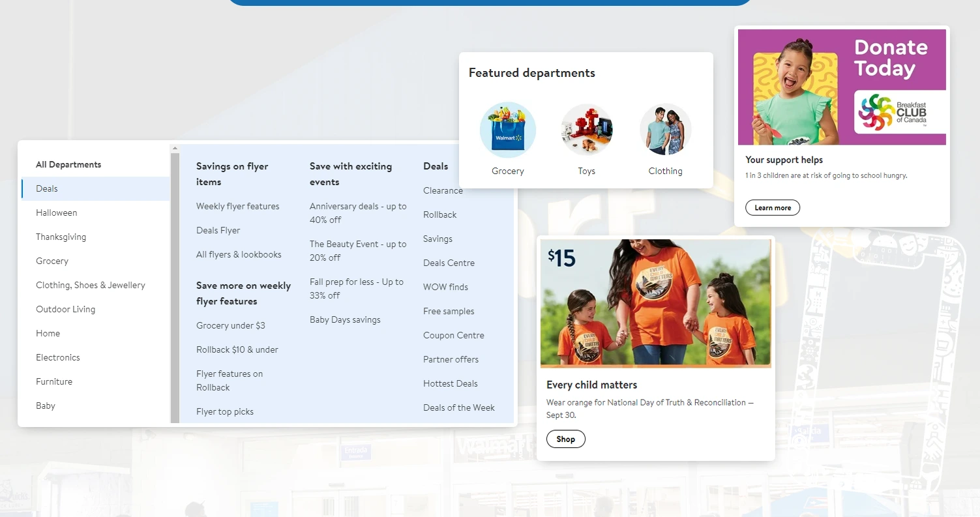Image resolution: width=980 pixels, height=517 pixels.
Task: Open the Clearance deals link
Action: 443,190
